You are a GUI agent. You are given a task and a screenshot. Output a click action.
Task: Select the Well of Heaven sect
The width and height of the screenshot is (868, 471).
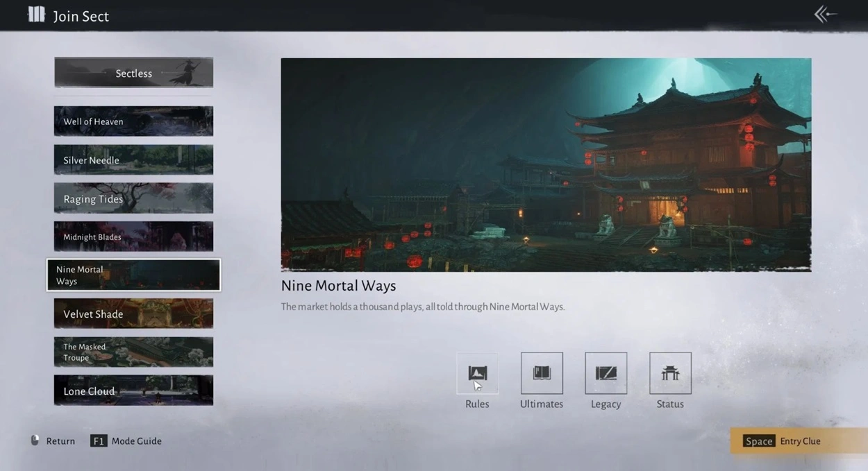133,121
